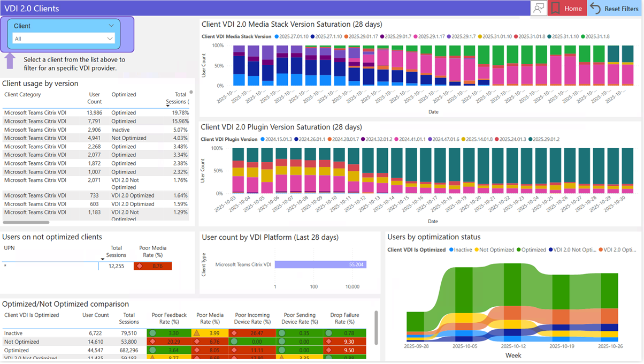Click the yellow triangle icon in the 3.99 cell
This screenshot has height=364, width=644.
197,333
